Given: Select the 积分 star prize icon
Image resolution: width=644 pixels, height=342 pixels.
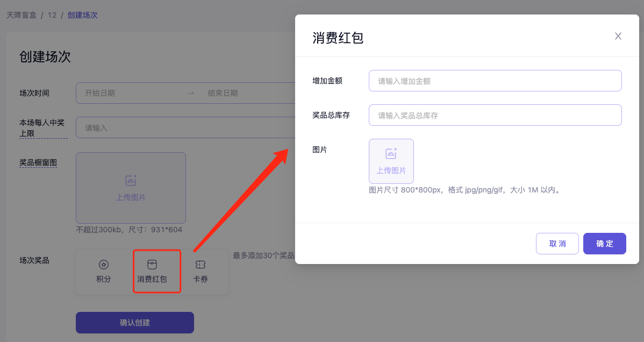Looking at the screenshot, I should 104,265.
